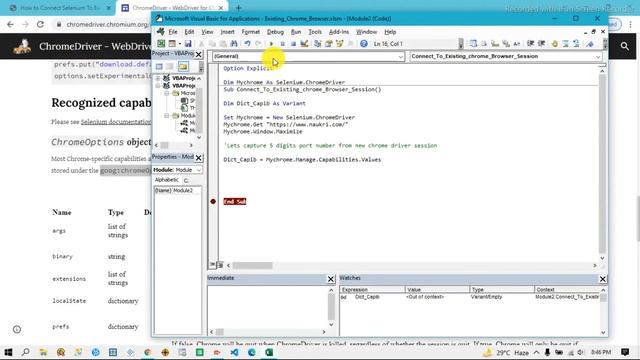Screen dimensions: 640x360
Task: Click the taskbar search magnifier icon
Action: (x=25, y=352)
